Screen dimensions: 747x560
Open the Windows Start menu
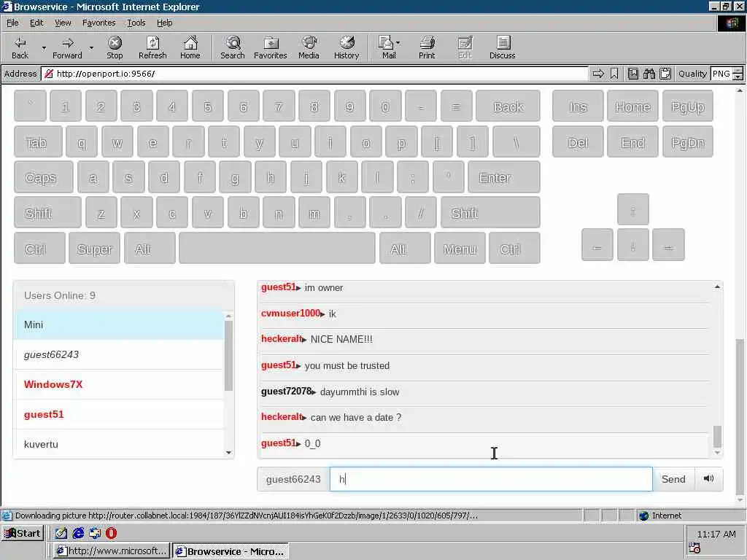pos(23,533)
